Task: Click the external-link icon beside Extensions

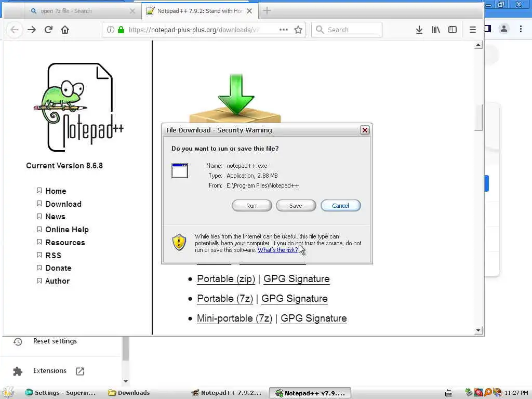Action: 80,371
